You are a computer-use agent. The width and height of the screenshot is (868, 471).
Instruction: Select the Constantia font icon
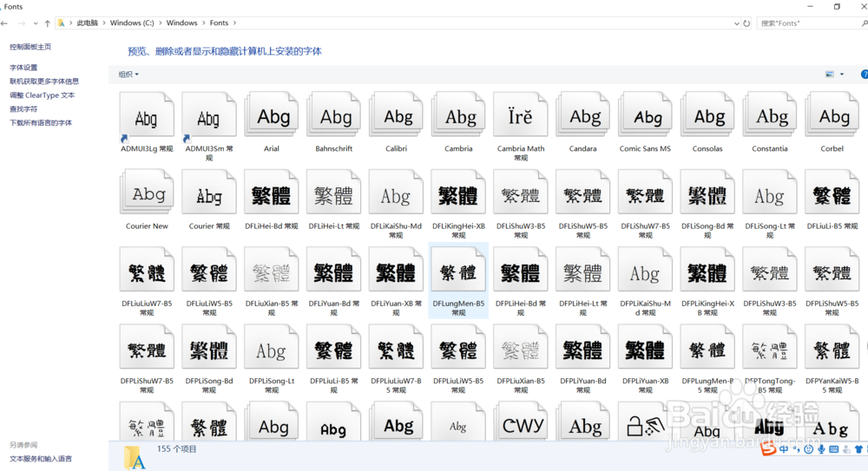click(769, 115)
